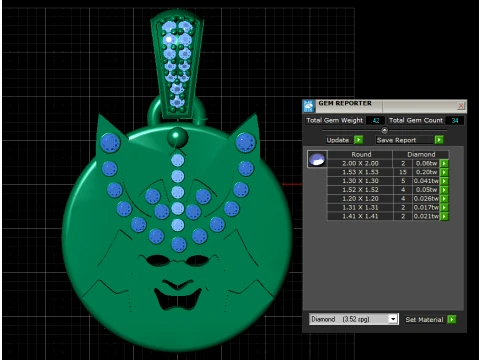480x360 pixels.
Task: Click the Diamond column header
Action: (x=421, y=154)
